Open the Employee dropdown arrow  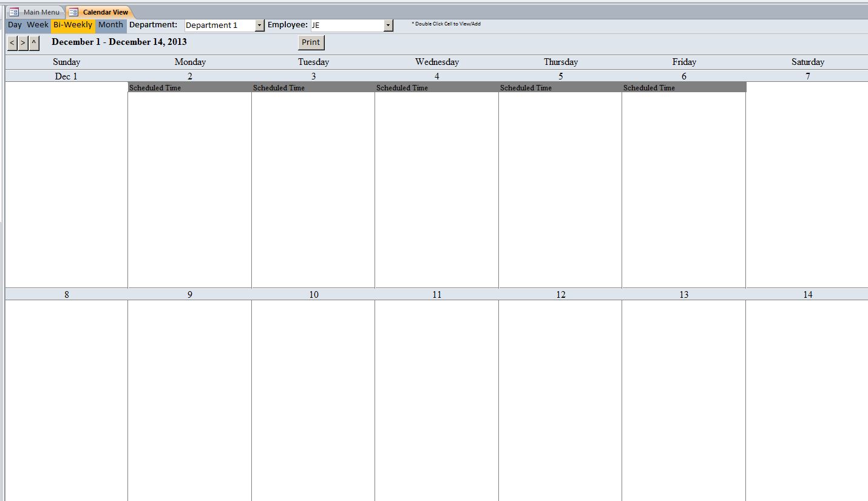387,25
